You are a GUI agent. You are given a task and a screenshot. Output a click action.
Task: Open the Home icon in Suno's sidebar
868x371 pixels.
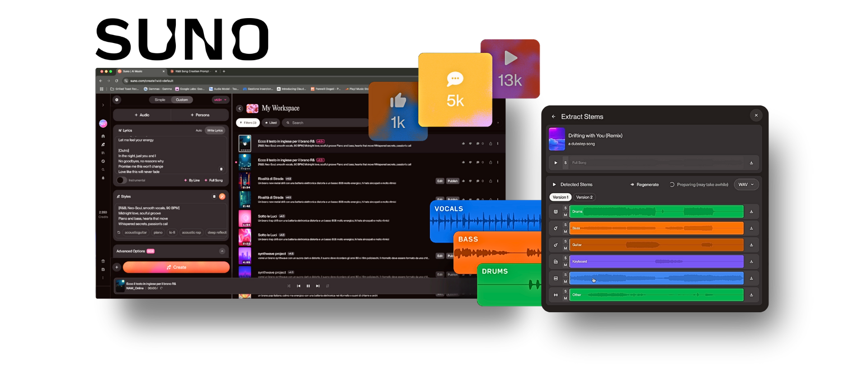pyautogui.click(x=103, y=136)
